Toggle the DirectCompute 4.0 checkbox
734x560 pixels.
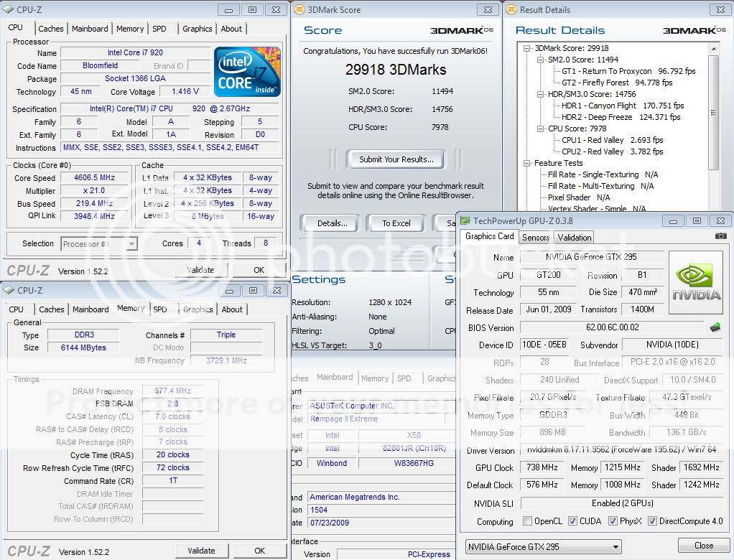652,521
